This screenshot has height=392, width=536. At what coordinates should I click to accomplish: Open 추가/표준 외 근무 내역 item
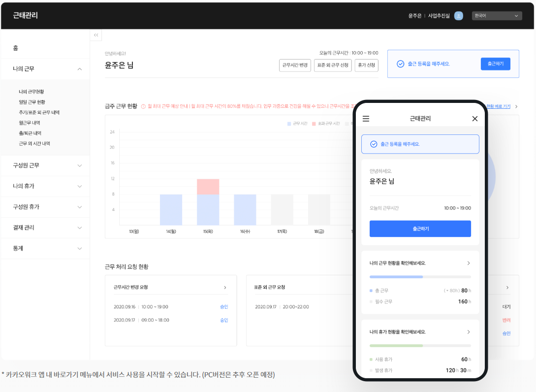click(x=39, y=112)
